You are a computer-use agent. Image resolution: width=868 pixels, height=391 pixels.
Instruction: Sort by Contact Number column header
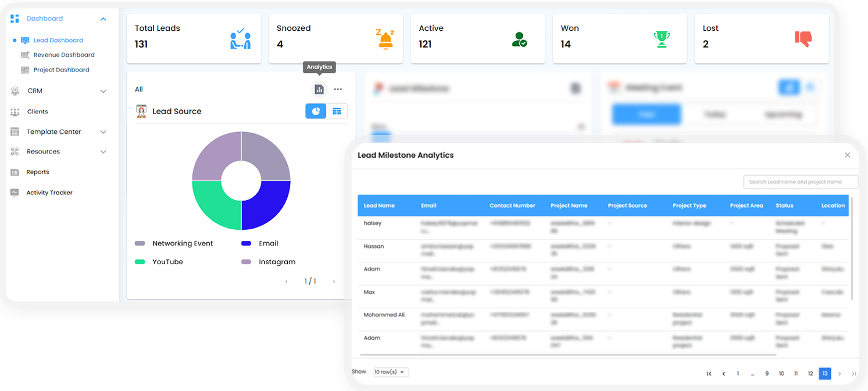512,205
